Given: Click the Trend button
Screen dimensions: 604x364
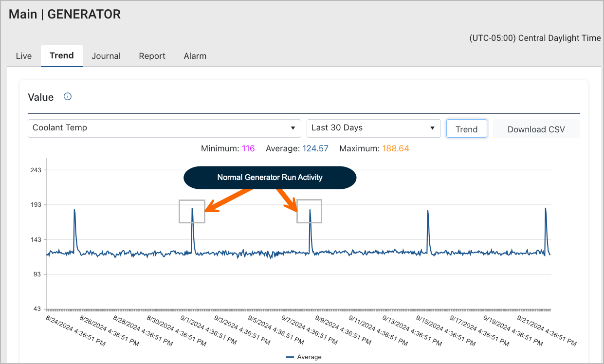Looking at the screenshot, I should [x=466, y=129].
